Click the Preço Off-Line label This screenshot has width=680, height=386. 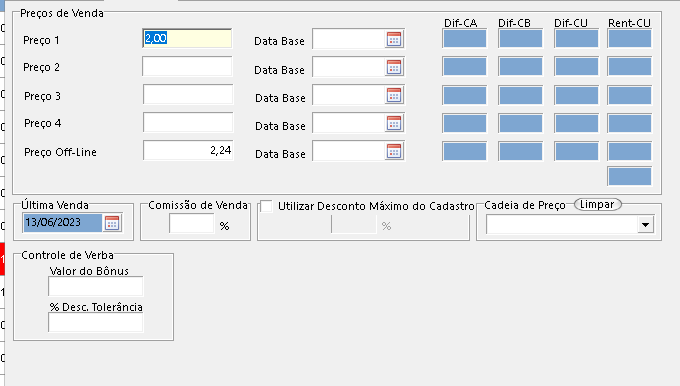click(60, 152)
